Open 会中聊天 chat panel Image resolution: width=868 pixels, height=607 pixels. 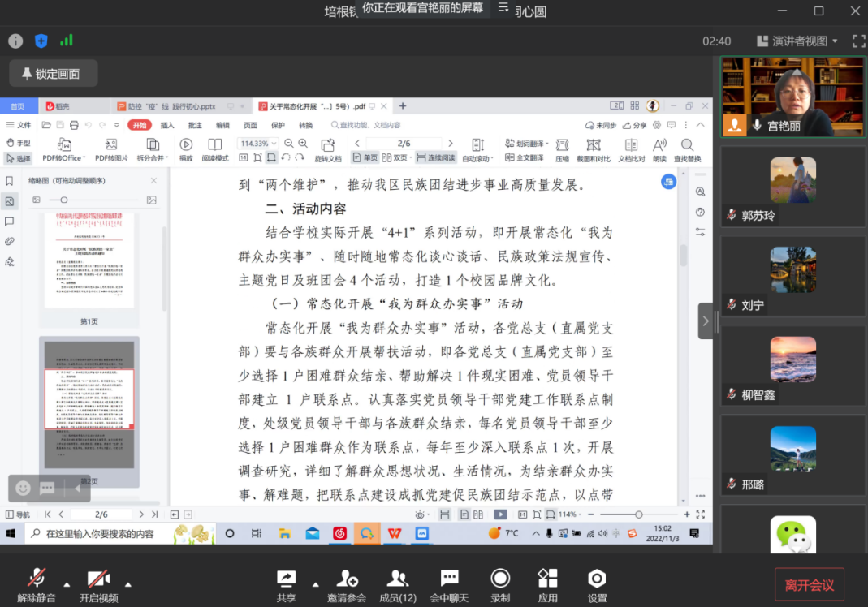coord(450,579)
